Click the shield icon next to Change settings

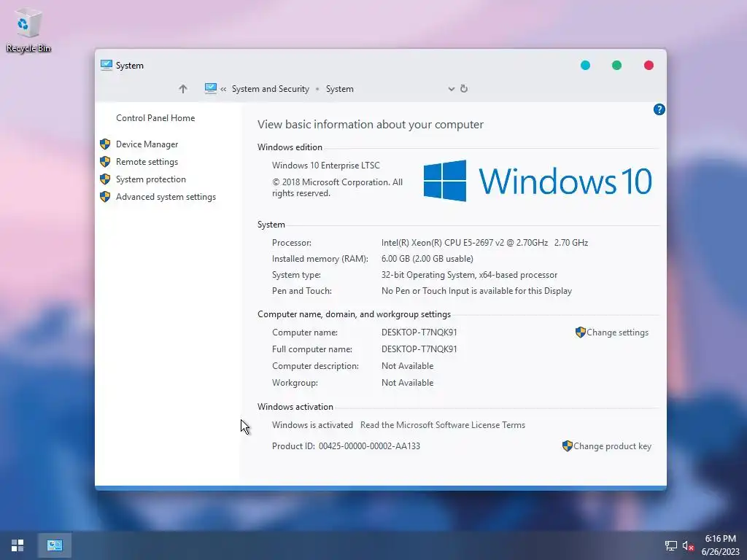[580, 332]
